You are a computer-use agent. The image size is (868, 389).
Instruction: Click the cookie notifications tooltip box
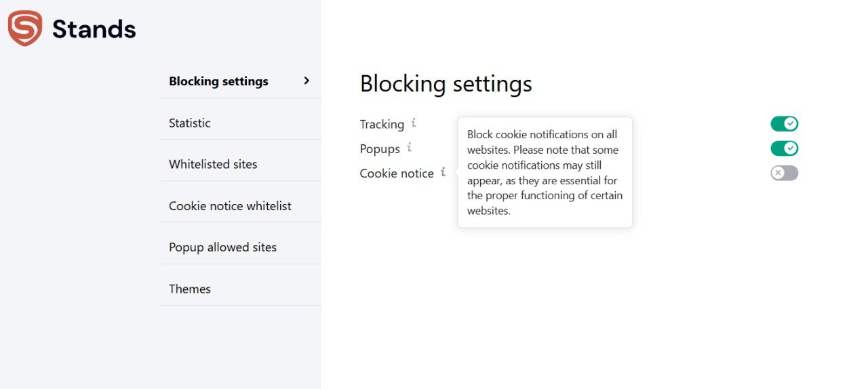point(545,172)
